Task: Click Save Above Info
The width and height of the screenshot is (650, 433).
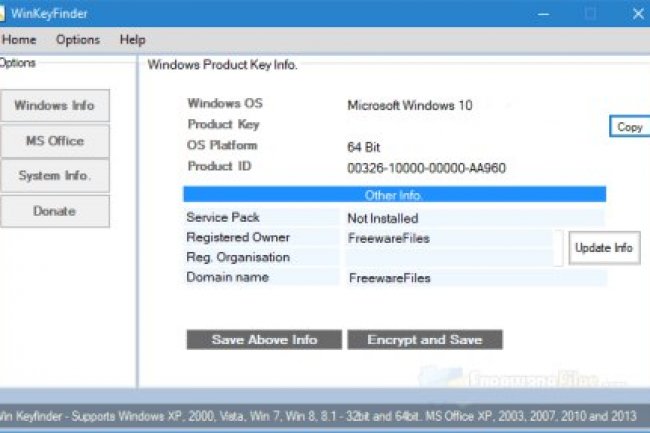Action: coord(264,340)
